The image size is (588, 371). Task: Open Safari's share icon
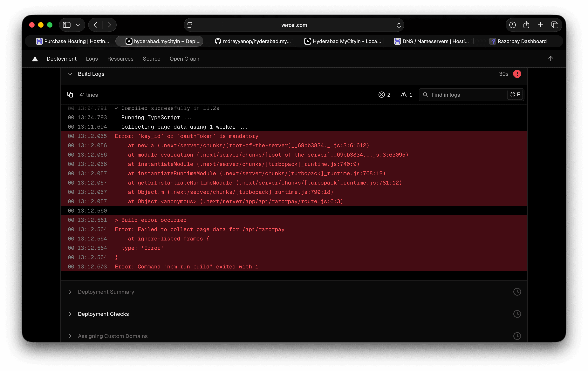(526, 25)
